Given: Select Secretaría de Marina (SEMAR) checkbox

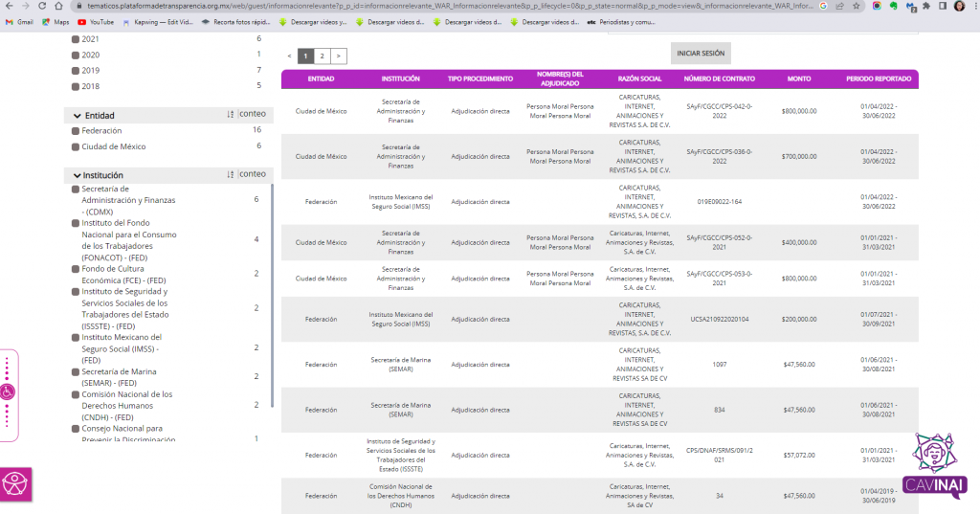Looking at the screenshot, I should (x=76, y=372).
